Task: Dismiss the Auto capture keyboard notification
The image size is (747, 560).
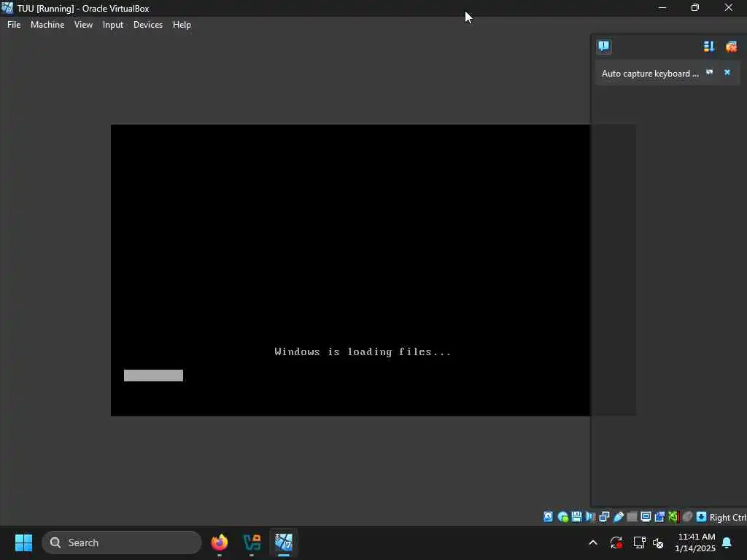Action: [727, 72]
